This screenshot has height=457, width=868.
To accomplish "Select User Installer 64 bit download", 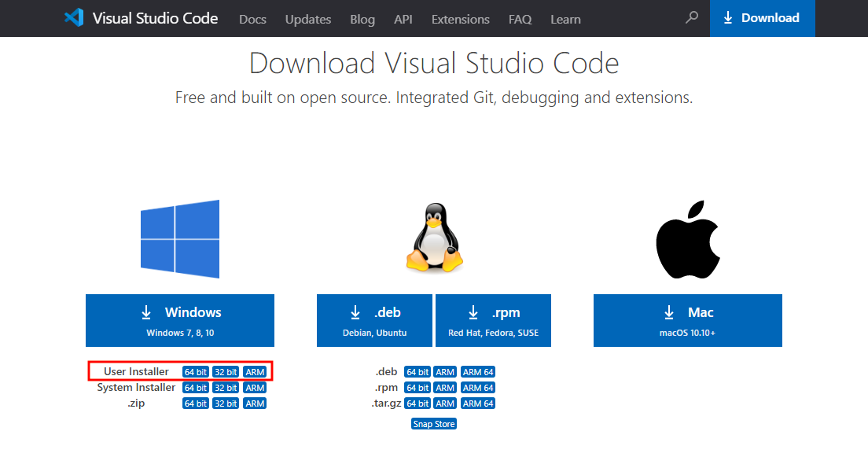I will point(196,372).
